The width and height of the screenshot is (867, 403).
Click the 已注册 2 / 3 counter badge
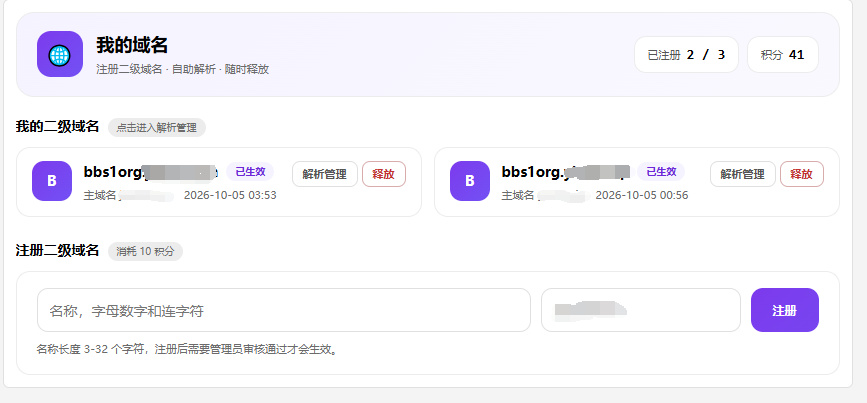tap(686, 55)
